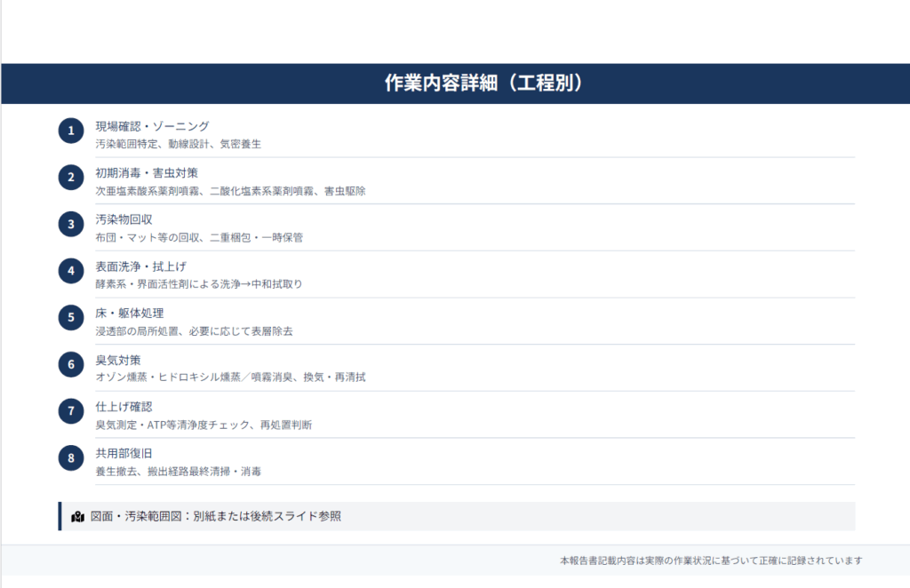Click the step 4 circular number icon
The image size is (910, 588).
(x=70, y=270)
